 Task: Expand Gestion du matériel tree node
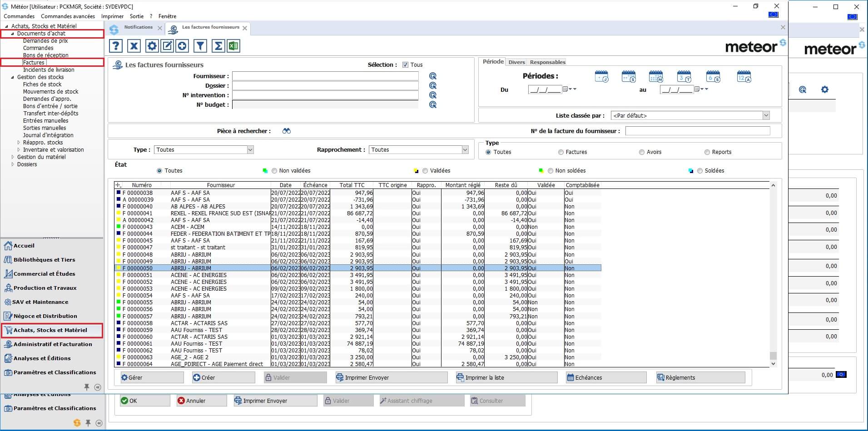pyautogui.click(x=13, y=157)
